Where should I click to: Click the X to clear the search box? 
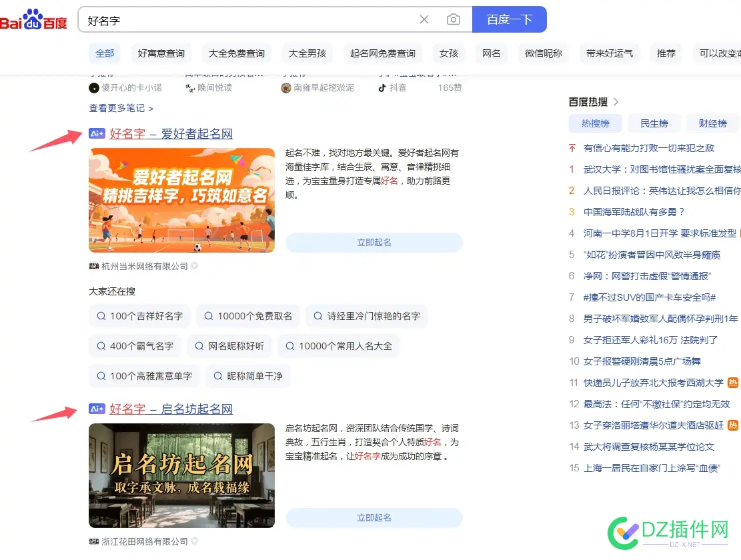coord(424,19)
